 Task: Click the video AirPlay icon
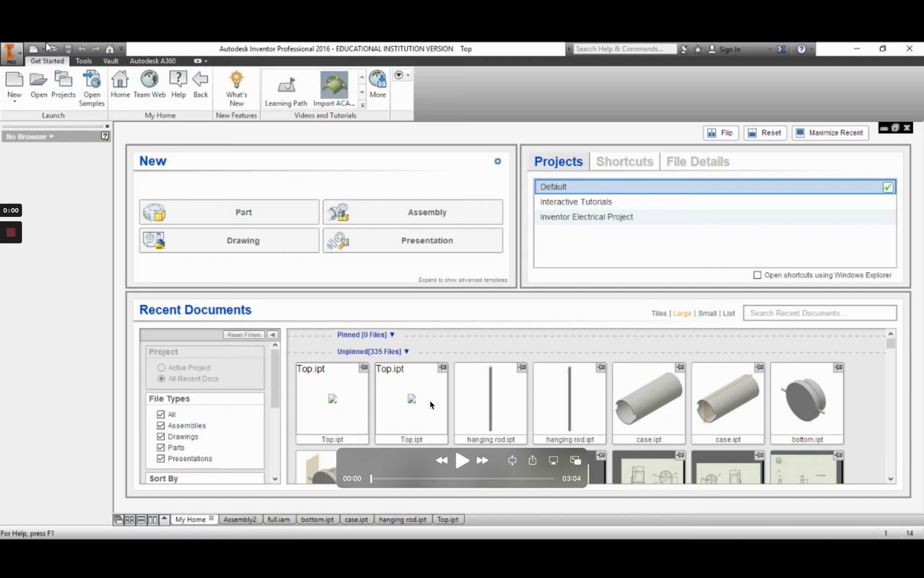coord(554,460)
